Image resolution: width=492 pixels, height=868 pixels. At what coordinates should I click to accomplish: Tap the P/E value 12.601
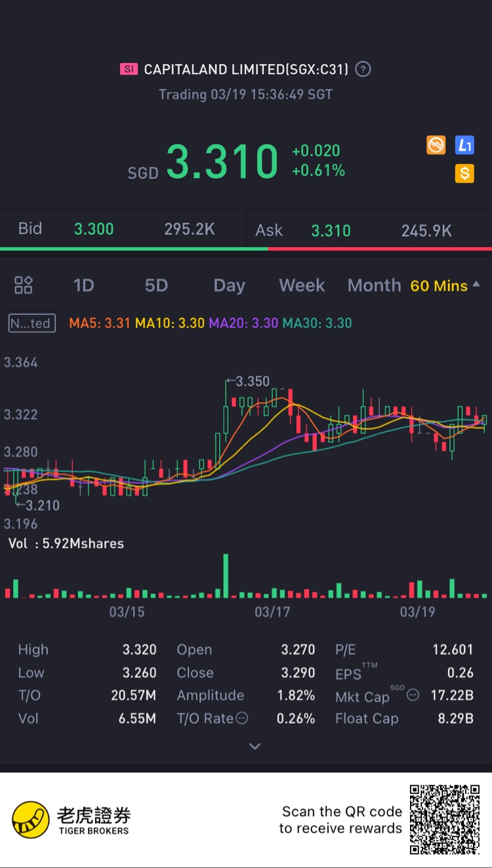[x=453, y=650]
